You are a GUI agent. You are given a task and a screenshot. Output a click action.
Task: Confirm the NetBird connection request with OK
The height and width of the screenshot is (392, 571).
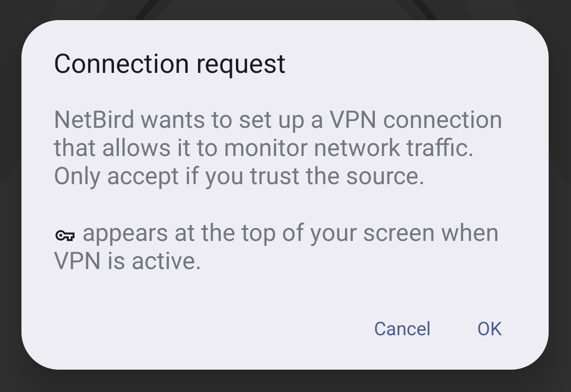(x=489, y=329)
